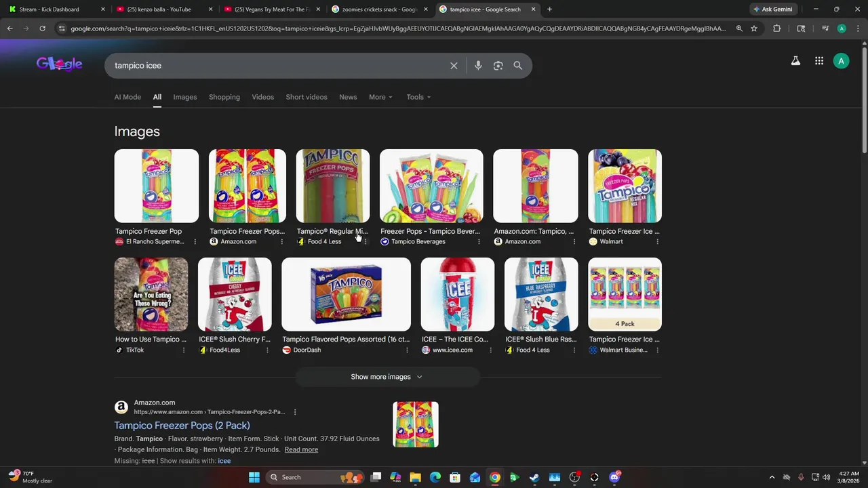Click Tampico 16 pack box thumbnail
The image size is (868, 488).
point(346,294)
